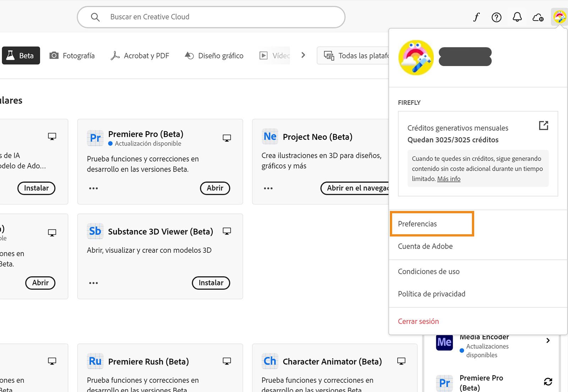Click desktop icon on Character Animator card
Screen dimensions: 568x392
(402, 361)
